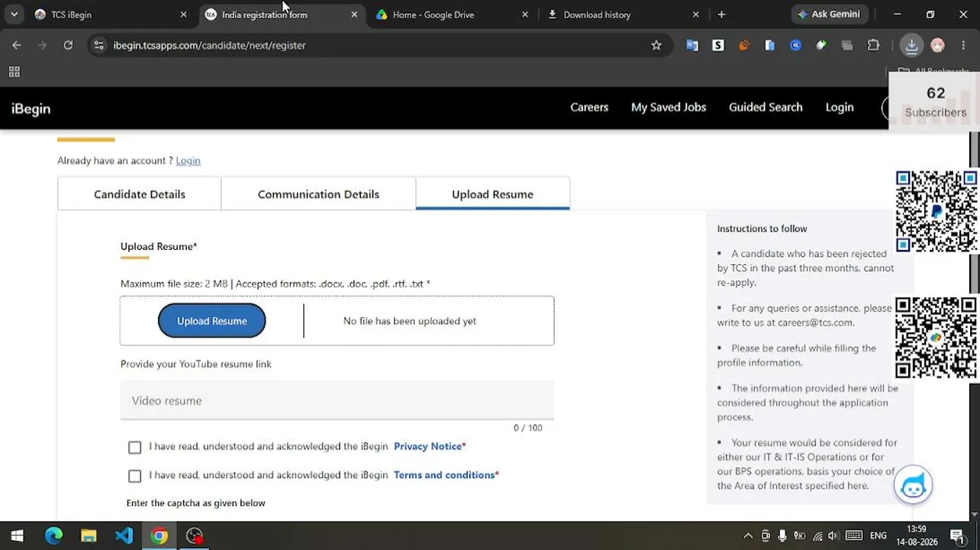This screenshot has height=550, width=980.
Task: Click the iBegin logo
Action: tap(31, 108)
